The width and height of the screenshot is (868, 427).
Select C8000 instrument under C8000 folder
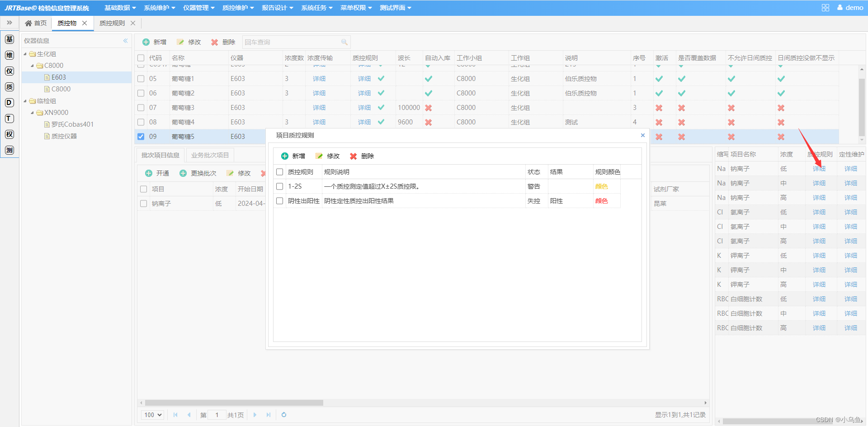coord(61,89)
